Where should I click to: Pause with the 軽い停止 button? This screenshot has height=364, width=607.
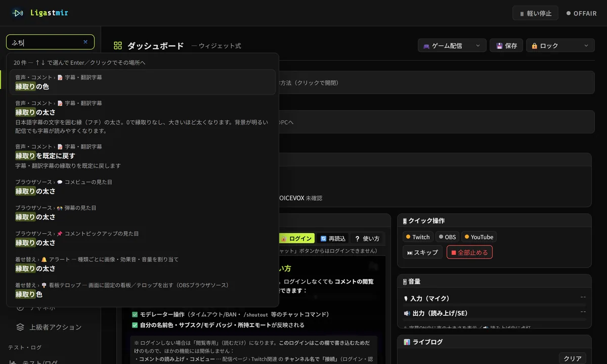click(x=535, y=13)
